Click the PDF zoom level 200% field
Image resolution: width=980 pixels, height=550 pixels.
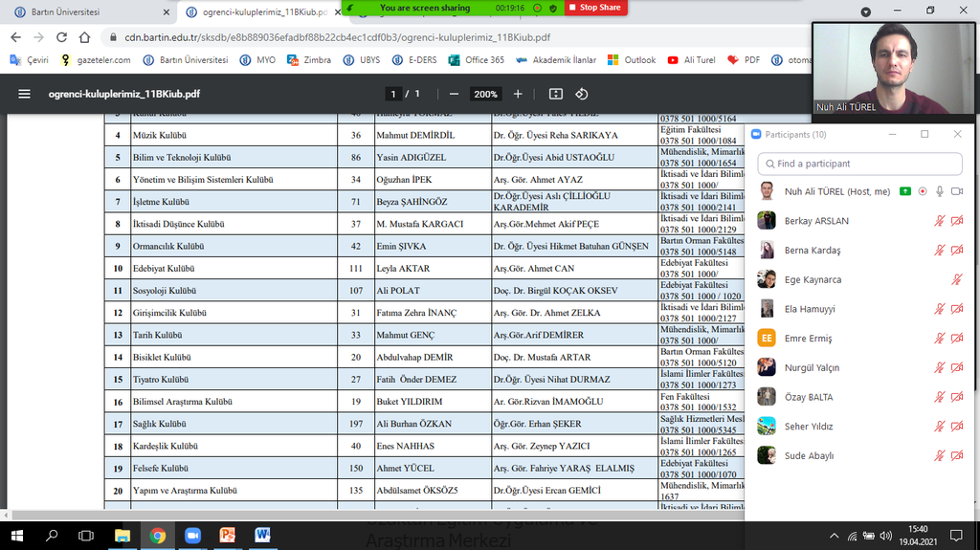(x=485, y=94)
